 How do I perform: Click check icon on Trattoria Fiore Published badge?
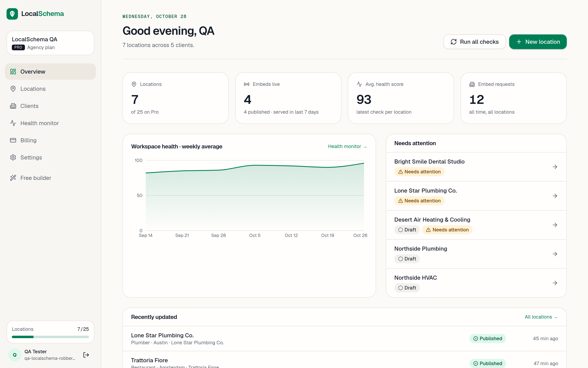(x=476, y=363)
